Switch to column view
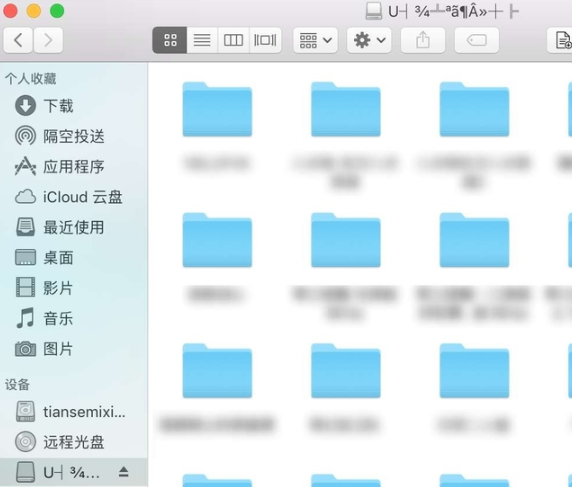The height and width of the screenshot is (487, 572). click(233, 40)
